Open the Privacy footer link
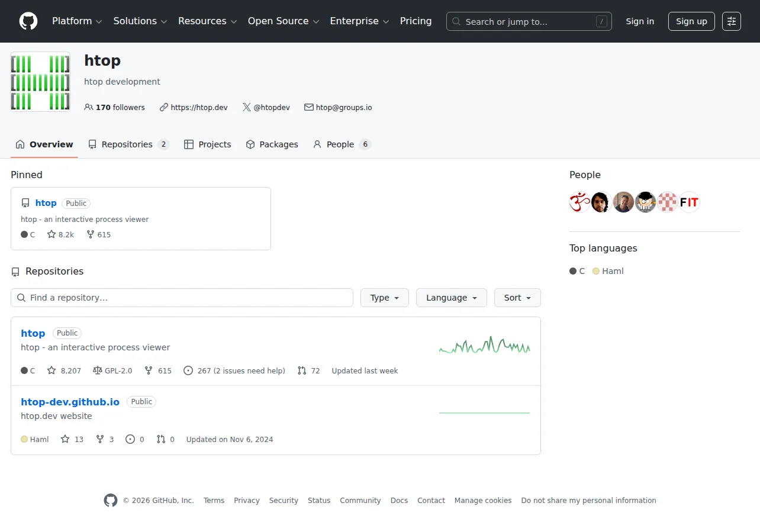This screenshot has width=760, height=532. (247, 501)
